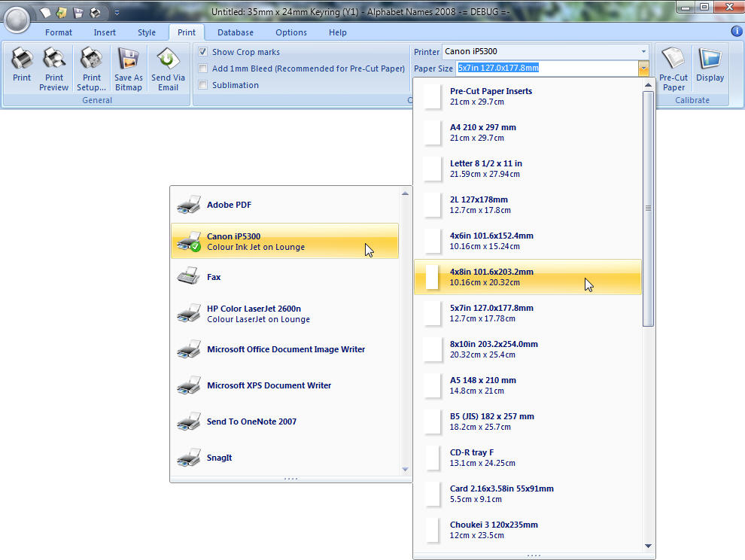Click printer list bottom resize grip

(x=290, y=479)
